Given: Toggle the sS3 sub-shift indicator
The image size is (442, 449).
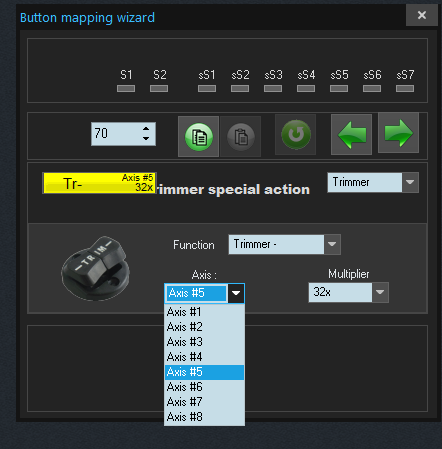Looking at the screenshot, I should point(273,88).
